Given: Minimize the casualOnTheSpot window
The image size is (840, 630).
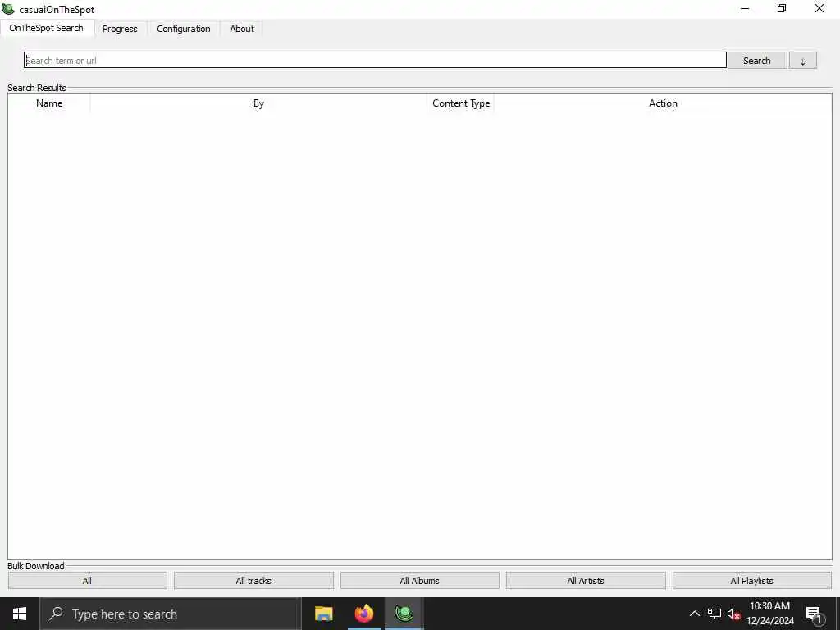Looking at the screenshot, I should click(745, 8).
